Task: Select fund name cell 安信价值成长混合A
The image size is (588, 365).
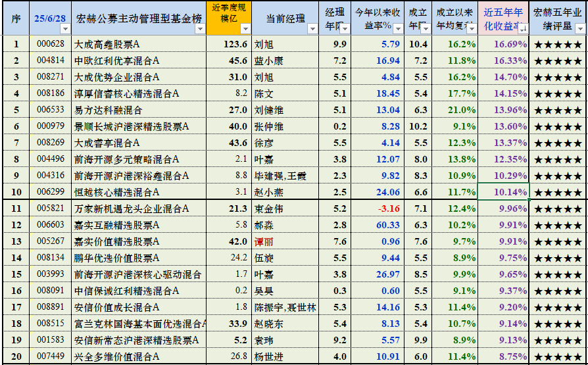Action: point(139,307)
